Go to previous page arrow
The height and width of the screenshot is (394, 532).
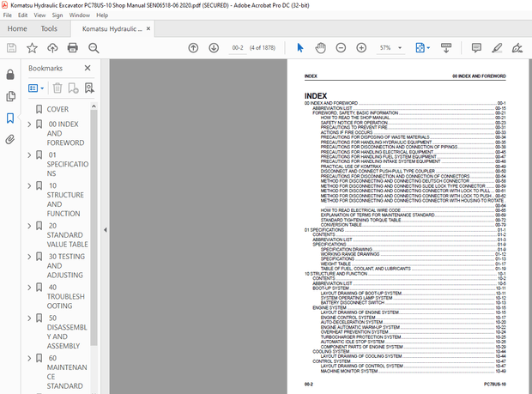coord(193,48)
